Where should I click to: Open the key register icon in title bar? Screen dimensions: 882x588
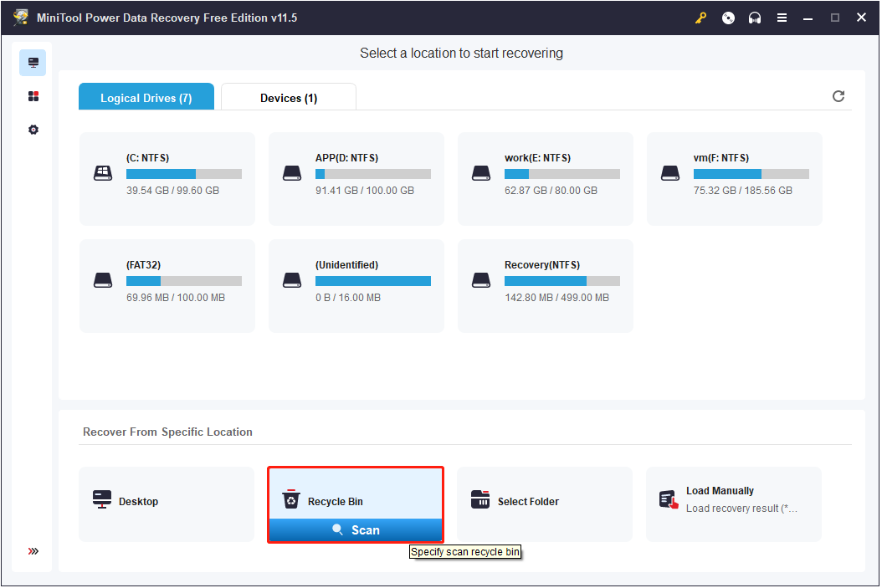700,18
